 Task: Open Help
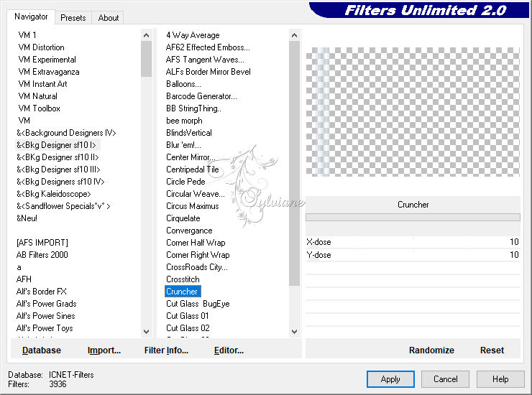click(x=500, y=379)
